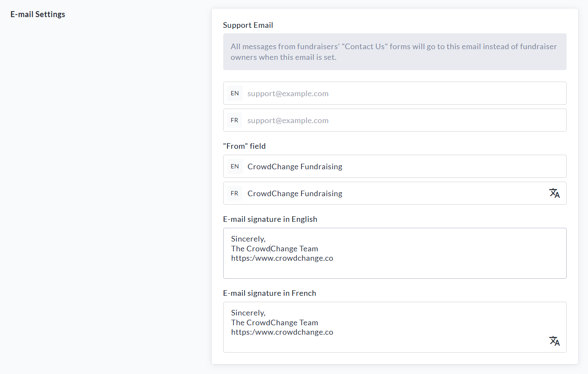Click FR language badge in From field
The height and width of the screenshot is (374, 588).
tap(234, 193)
